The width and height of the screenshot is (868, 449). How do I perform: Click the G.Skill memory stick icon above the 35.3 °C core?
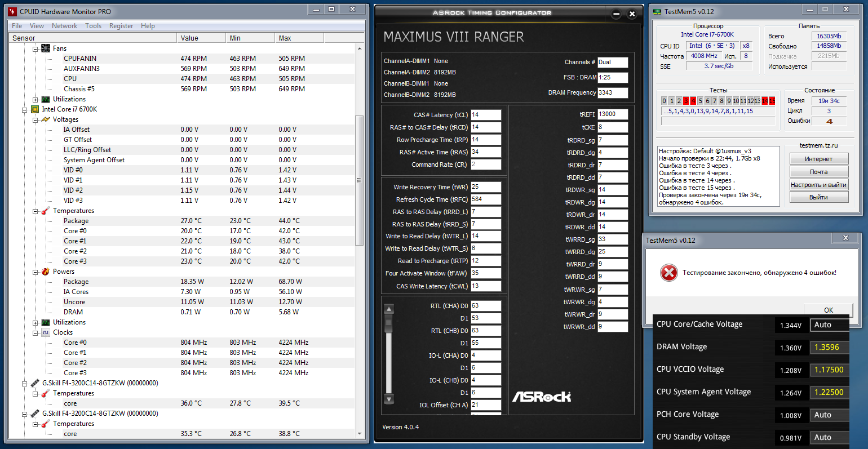35,414
